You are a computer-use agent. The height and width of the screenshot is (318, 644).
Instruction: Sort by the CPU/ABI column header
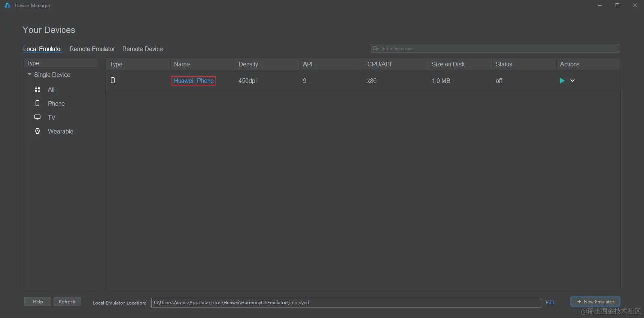(x=396, y=64)
